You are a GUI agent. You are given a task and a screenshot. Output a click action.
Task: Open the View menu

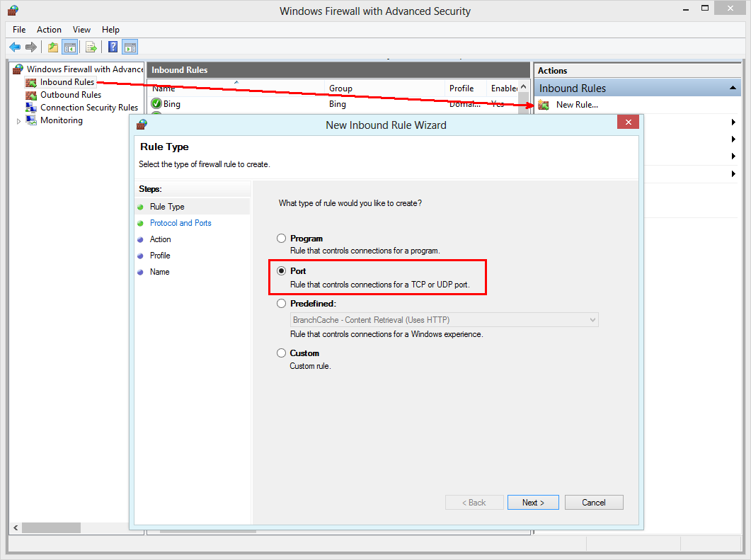point(81,30)
